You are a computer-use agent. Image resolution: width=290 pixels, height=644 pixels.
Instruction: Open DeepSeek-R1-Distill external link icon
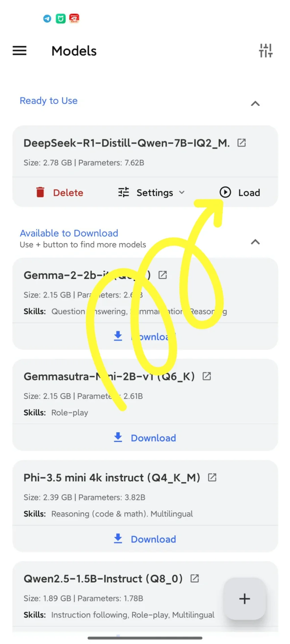(242, 143)
